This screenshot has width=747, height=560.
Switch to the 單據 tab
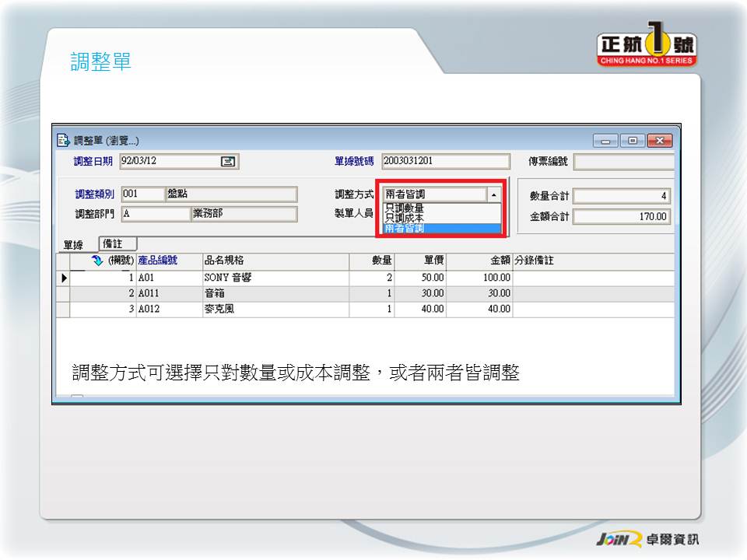pos(74,245)
